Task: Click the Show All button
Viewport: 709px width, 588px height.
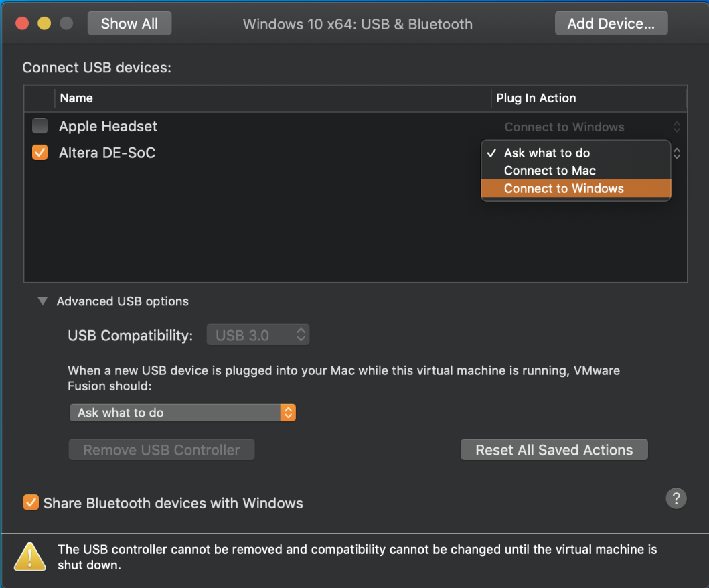Action: tap(129, 23)
